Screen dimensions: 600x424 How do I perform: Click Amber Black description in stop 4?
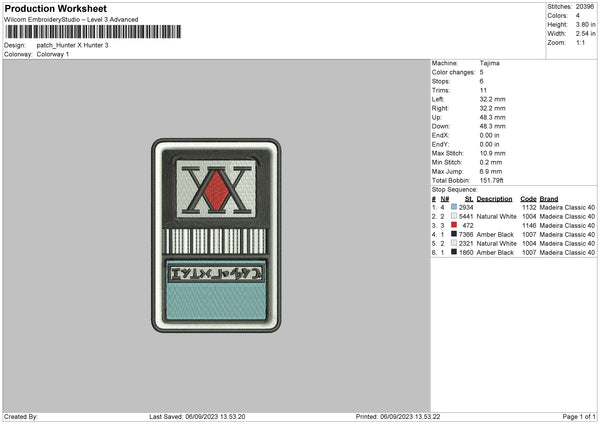(x=495, y=235)
